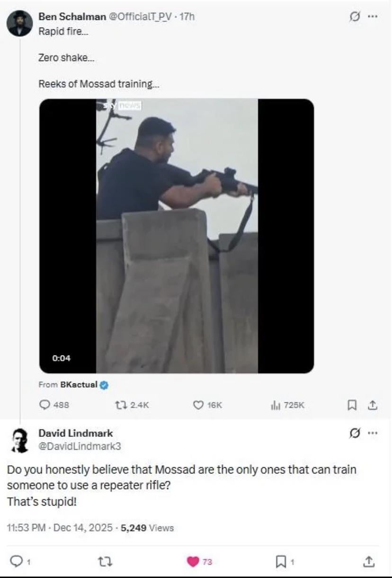
Task: Bookmark Ben Schalman's post
Action: [x=352, y=405]
